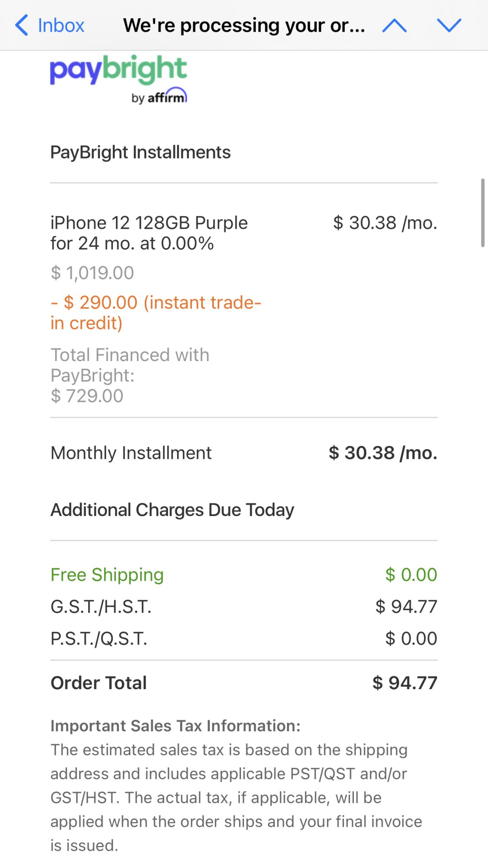Return to Inbox
The height and width of the screenshot is (868, 488).
[61, 26]
